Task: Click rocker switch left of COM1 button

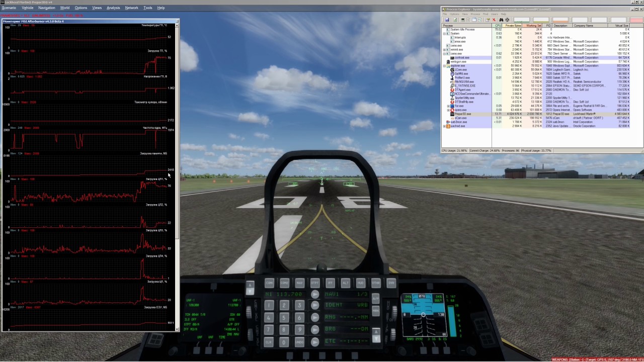Action: [250, 288]
